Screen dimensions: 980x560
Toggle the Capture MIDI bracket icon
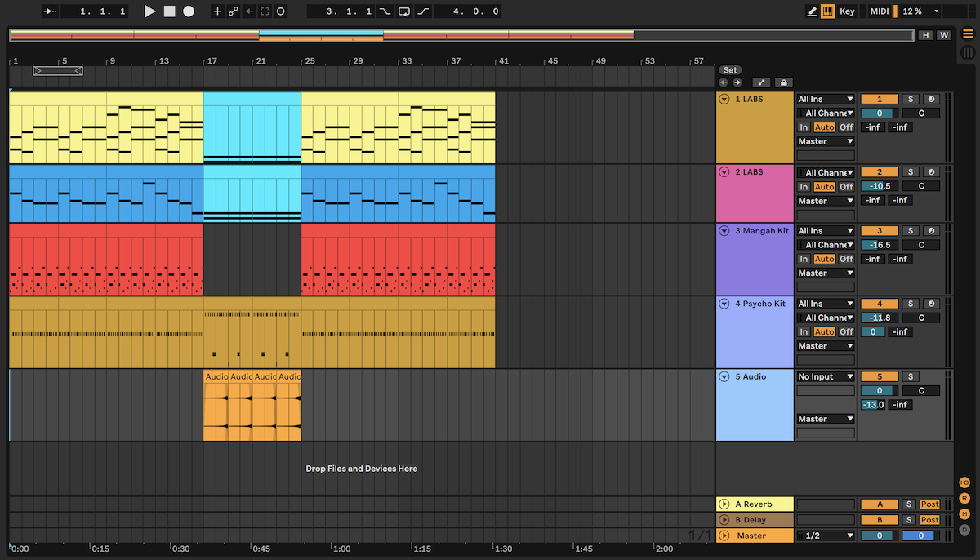(x=265, y=11)
